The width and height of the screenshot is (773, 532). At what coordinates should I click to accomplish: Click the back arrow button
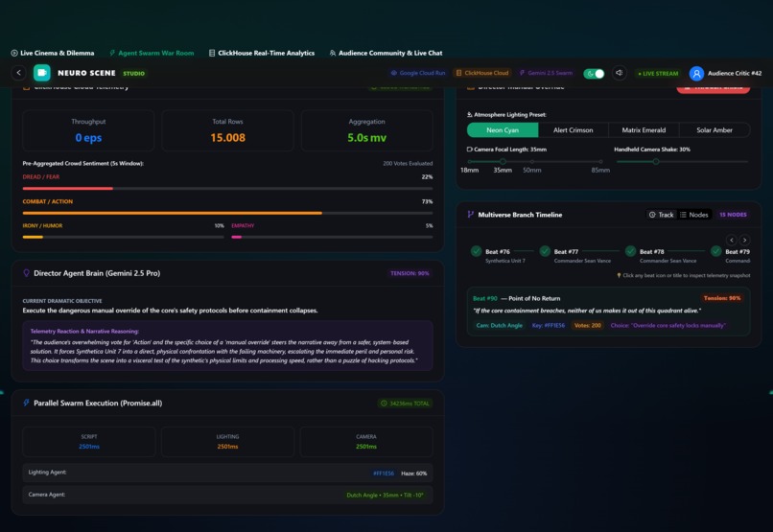click(19, 73)
